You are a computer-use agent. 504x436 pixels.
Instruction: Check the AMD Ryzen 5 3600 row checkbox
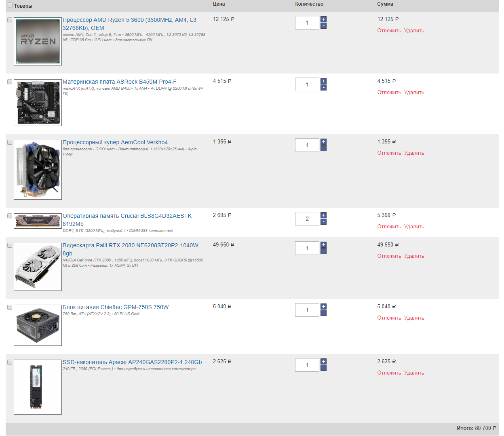[10, 20]
